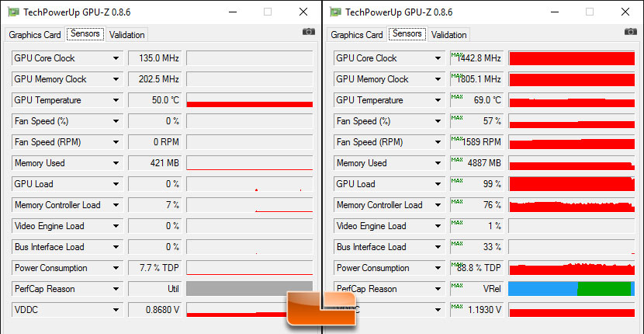Open PerfCap Reason dropdown in left window
Image resolution: width=644 pixels, height=334 pixels.
tap(116, 289)
